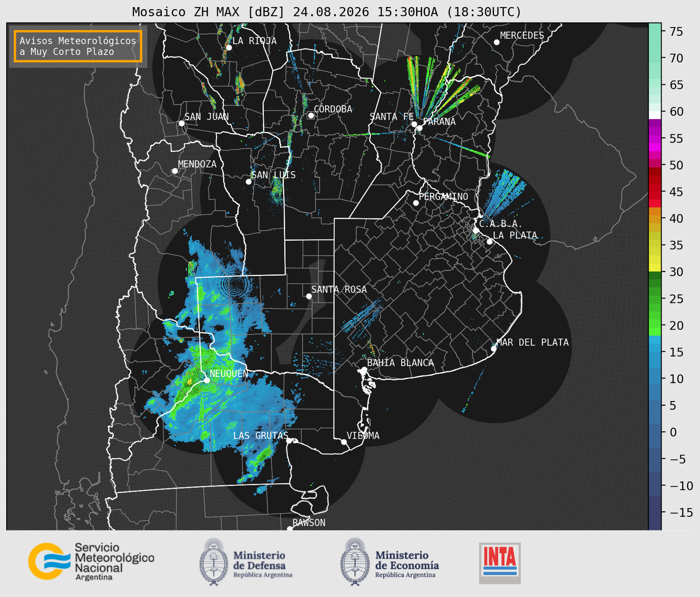Click the Servicio Meteorológico Nacional logo
The height and width of the screenshot is (597, 700).
pyautogui.click(x=91, y=561)
